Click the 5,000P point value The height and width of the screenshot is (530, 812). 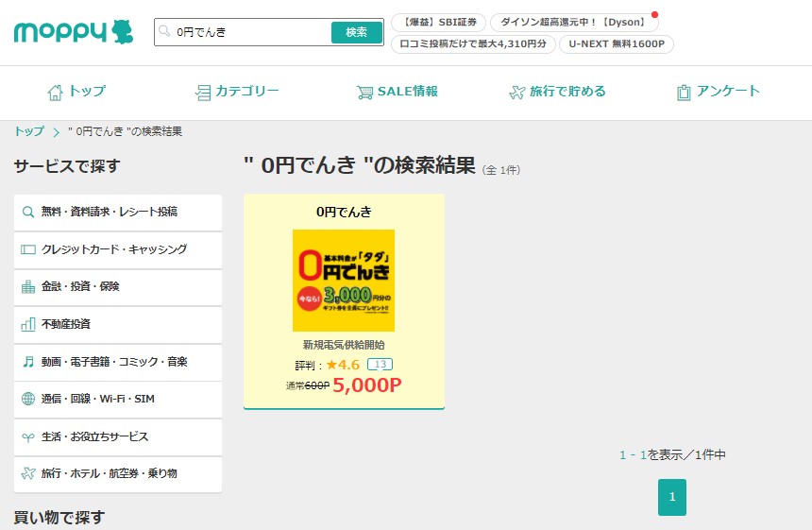coord(367,385)
